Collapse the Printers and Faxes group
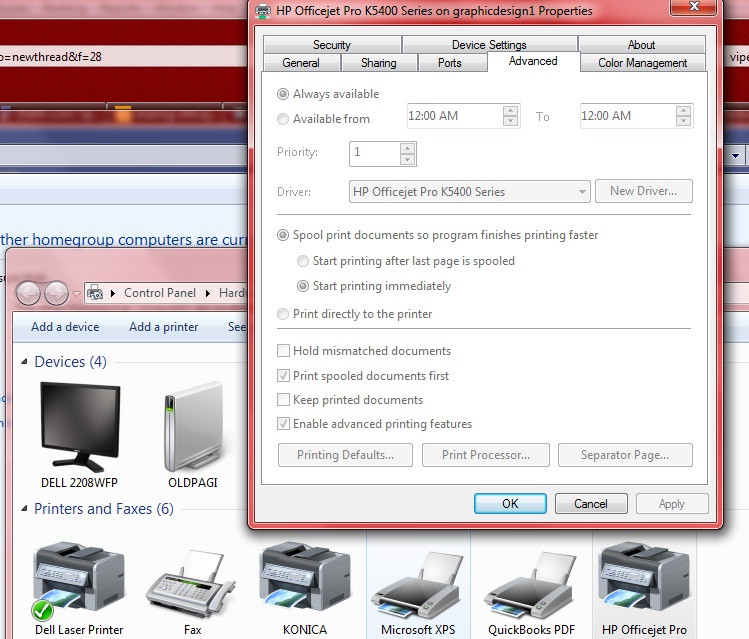Screen dimensions: 749x639 pyautogui.click(x=24, y=509)
